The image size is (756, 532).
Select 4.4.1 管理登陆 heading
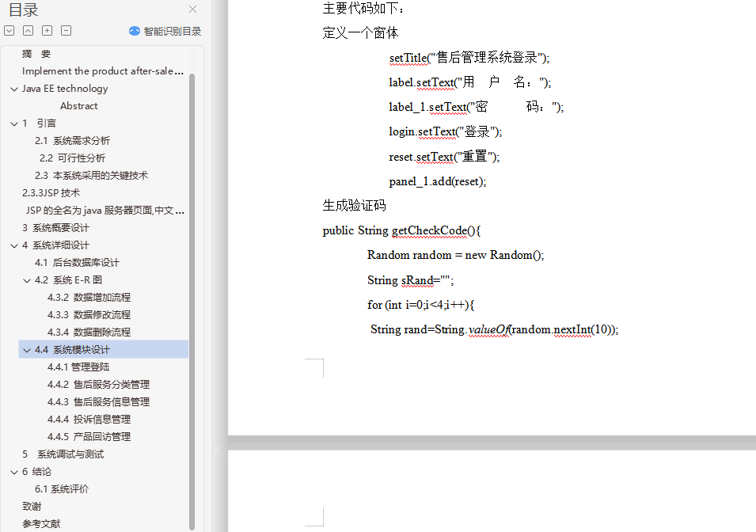[x=78, y=367]
